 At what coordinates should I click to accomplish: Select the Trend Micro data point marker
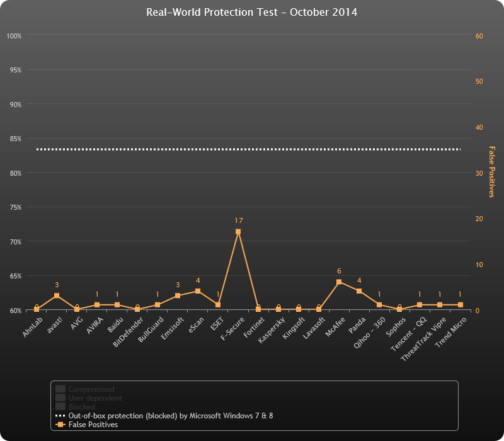click(461, 305)
